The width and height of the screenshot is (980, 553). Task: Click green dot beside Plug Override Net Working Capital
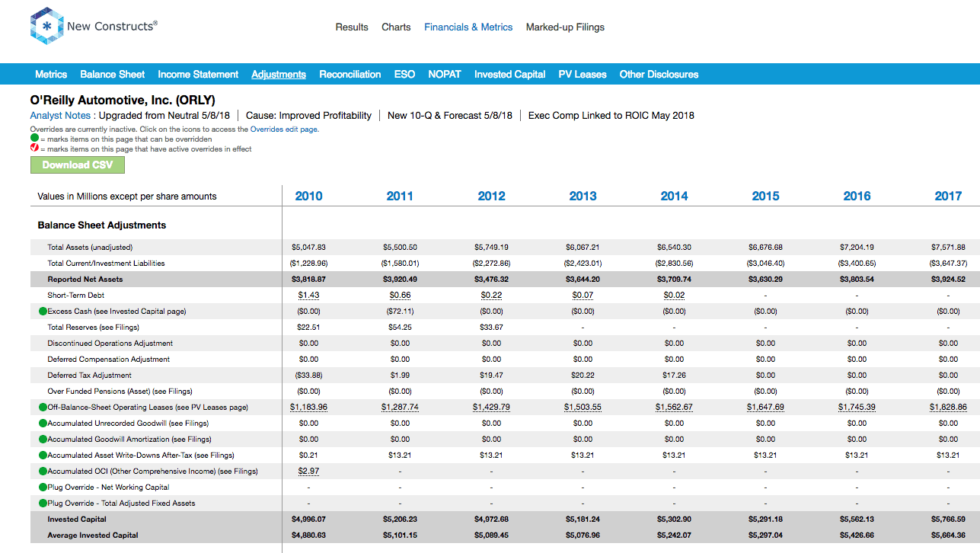43,487
